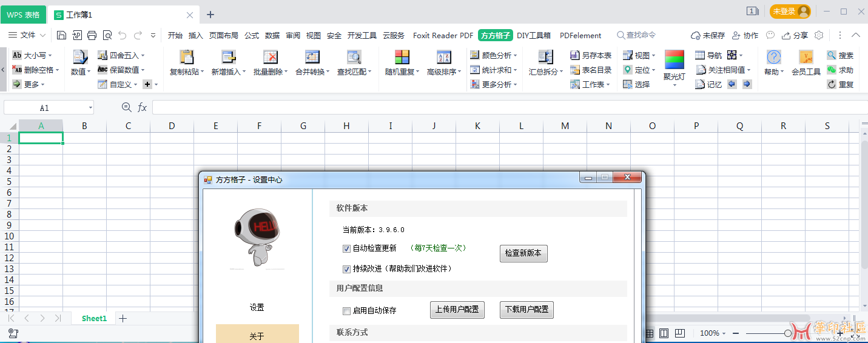Viewport: 868px width, 343px height.
Task: Open the 新增插入 (insert) tool
Action: pos(229,64)
